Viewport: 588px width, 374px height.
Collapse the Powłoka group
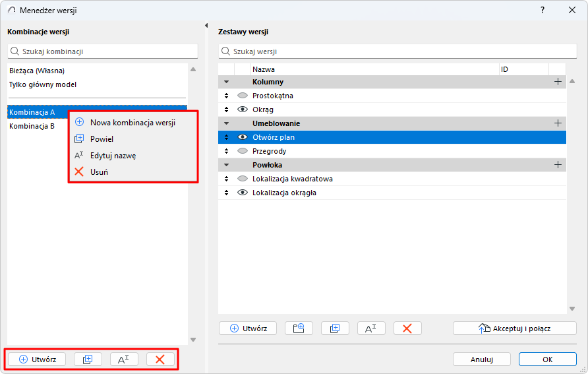coord(226,165)
